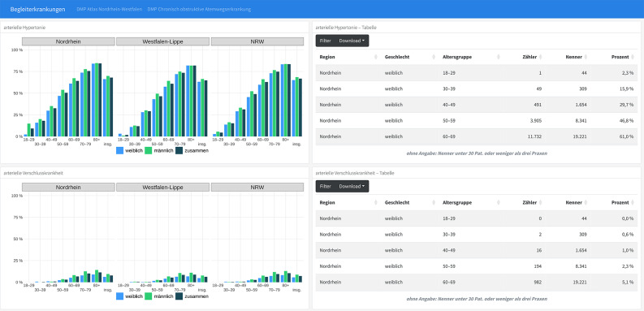Click männlich green swatch in Hypertonie chart legend
Viewport: 644px width, 311px height.
tap(149, 151)
